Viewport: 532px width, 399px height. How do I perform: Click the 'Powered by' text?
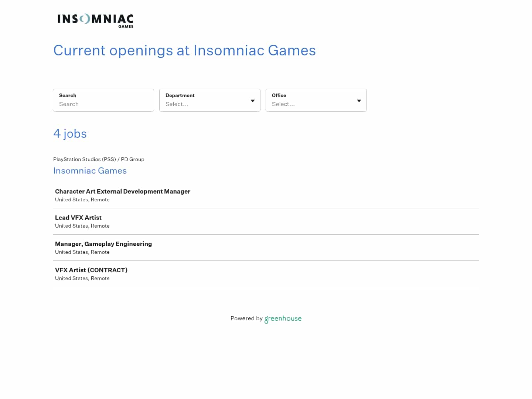(x=246, y=318)
